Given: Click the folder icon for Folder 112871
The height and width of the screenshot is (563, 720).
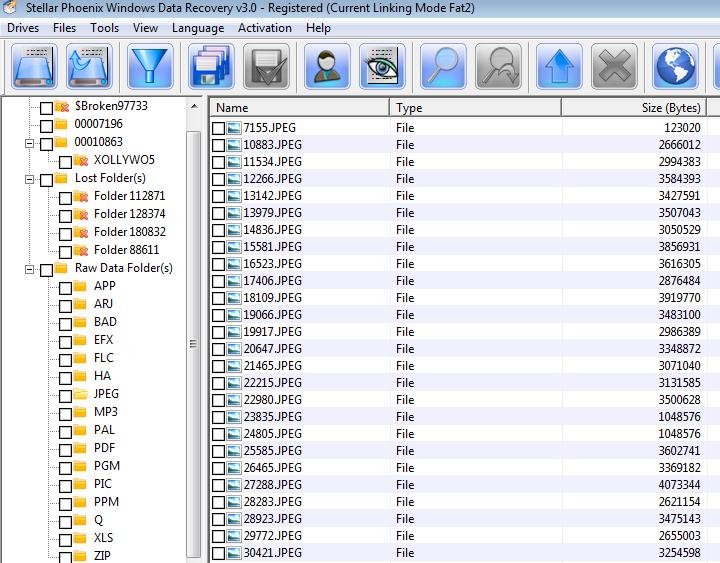Looking at the screenshot, I should click(x=81, y=196).
